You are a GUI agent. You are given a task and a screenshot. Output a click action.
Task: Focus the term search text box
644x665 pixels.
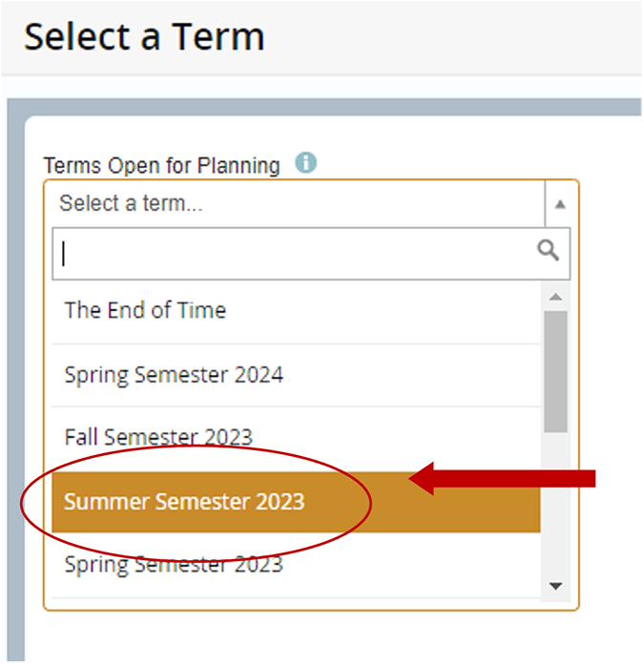tap(286, 253)
